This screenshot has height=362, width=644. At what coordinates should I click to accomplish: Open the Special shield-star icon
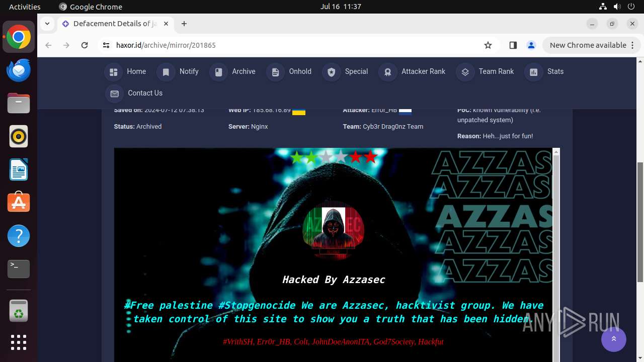click(331, 72)
